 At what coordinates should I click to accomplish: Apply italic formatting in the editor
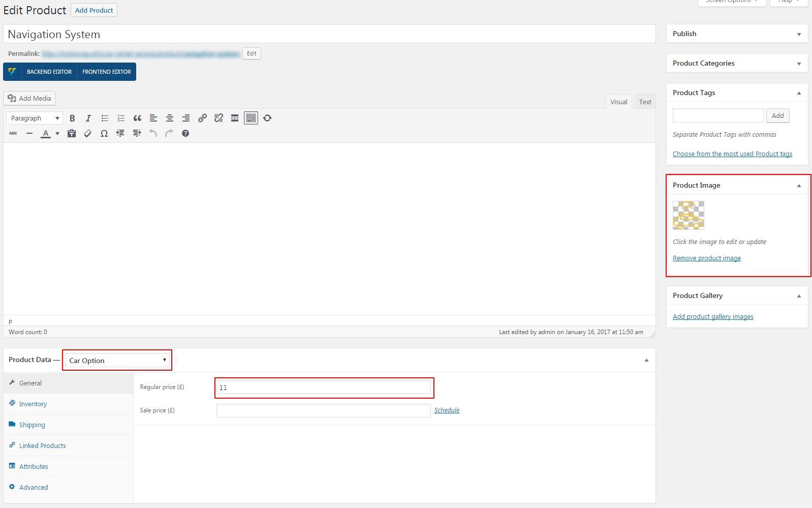(x=88, y=118)
